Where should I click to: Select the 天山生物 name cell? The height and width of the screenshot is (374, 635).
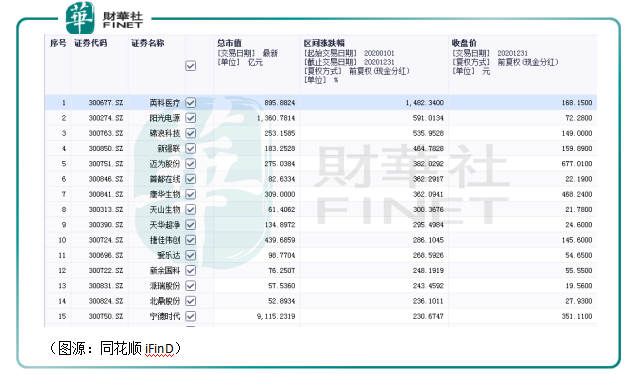point(164,210)
